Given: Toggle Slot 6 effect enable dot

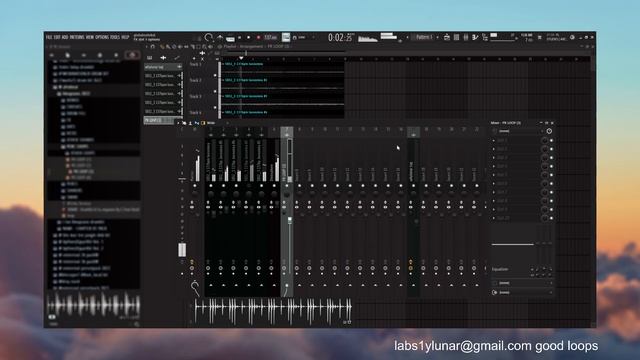Looking at the screenshot, I should pyautogui.click(x=551, y=184).
